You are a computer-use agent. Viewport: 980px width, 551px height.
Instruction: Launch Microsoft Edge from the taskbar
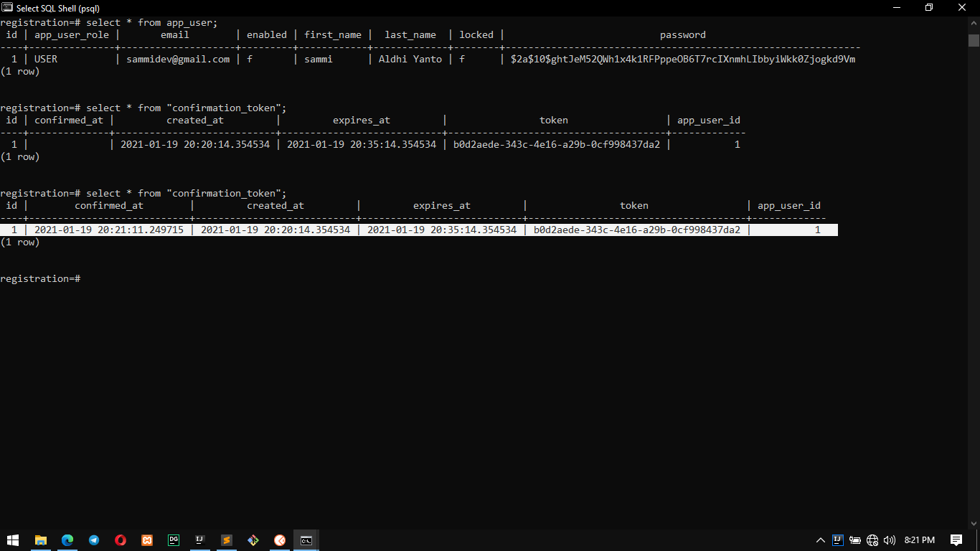coord(67,540)
